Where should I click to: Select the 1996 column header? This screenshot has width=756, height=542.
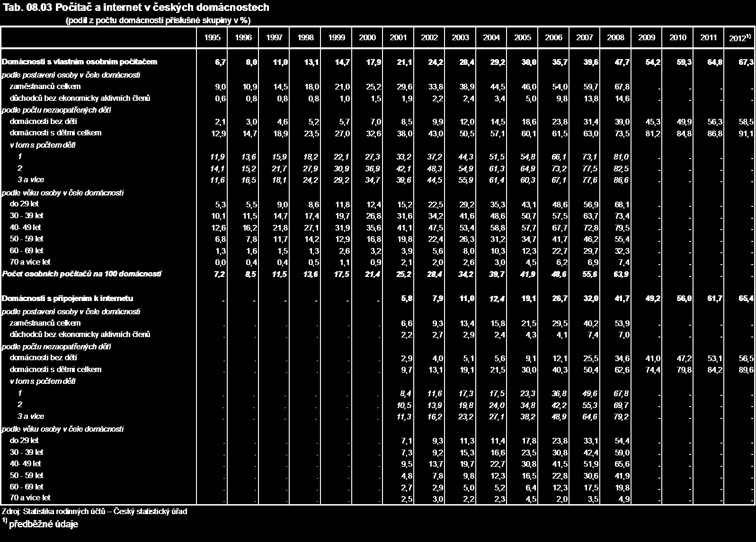pos(243,38)
